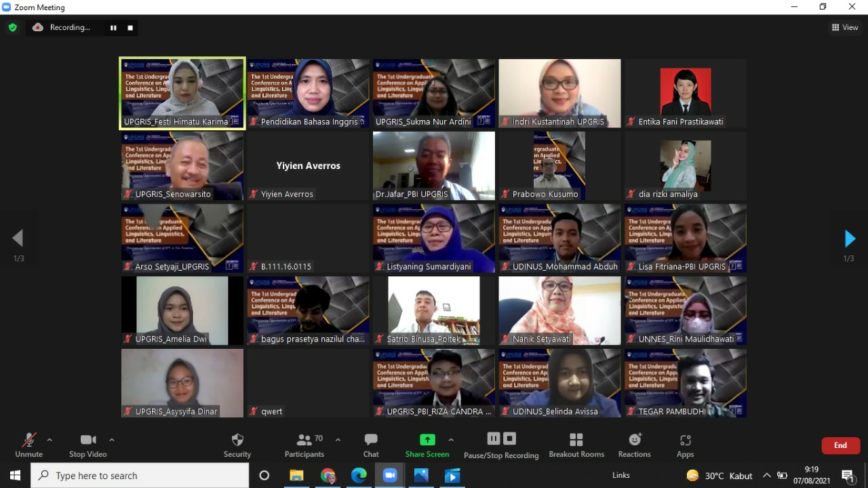868x488 pixels.
Task: Open Zoom from the Windows taskbar
Action: [x=389, y=476]
